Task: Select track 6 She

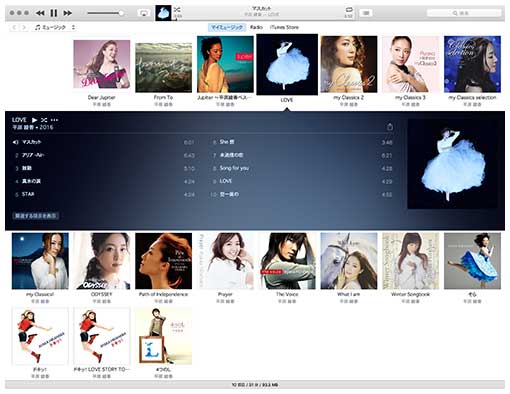Action: (x=302, y=142)
